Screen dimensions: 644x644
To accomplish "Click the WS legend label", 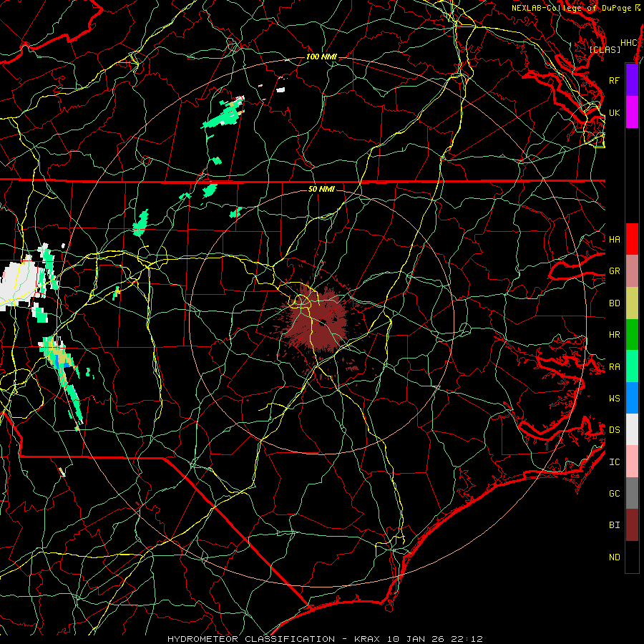I will pos(615,398).
